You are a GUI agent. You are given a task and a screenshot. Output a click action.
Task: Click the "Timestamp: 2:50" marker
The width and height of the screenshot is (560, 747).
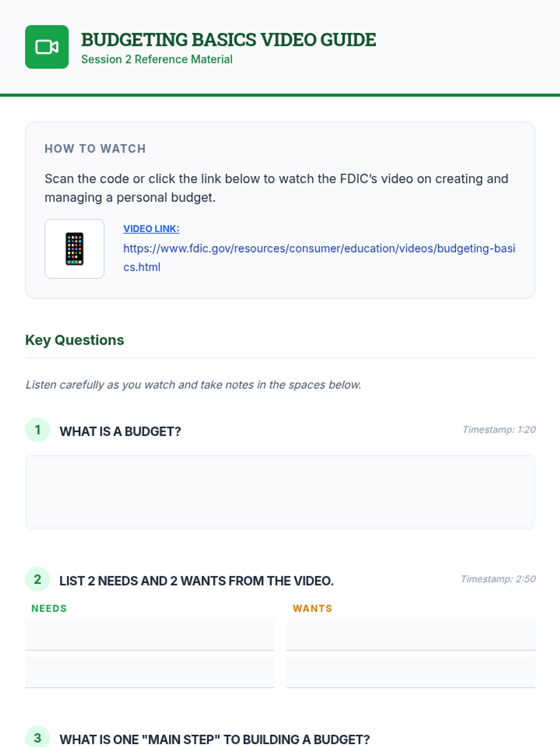[498, 579]
